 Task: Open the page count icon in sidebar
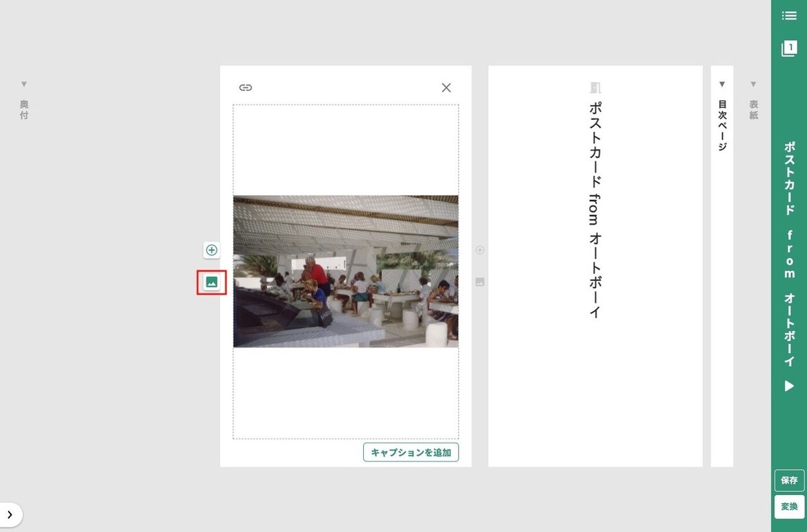point(789,48)
